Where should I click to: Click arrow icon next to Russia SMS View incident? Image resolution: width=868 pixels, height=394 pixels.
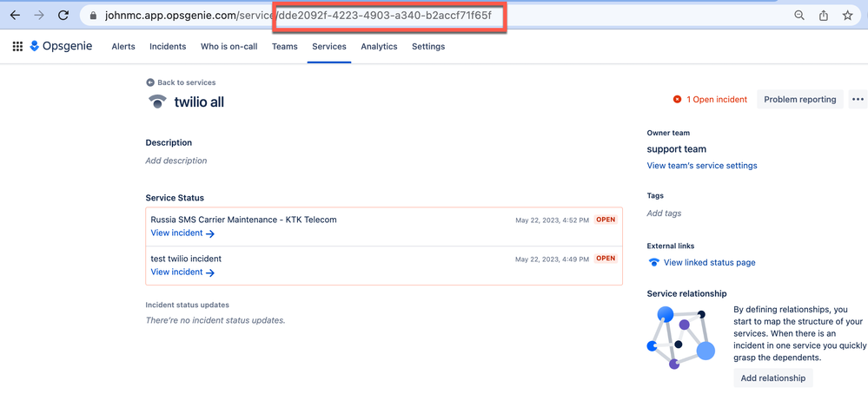click(x=209, y=233)
